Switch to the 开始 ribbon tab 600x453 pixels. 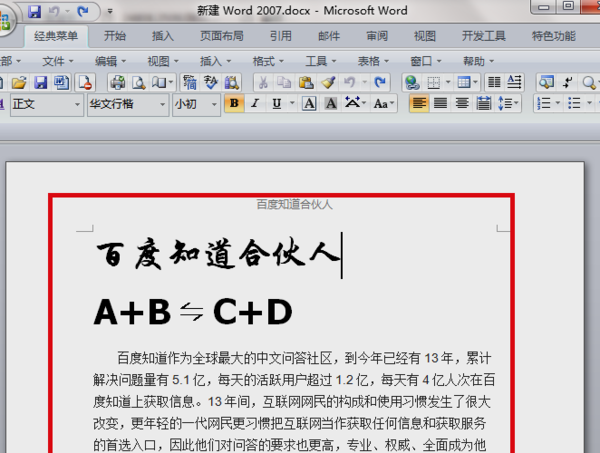tap(115, 36)
